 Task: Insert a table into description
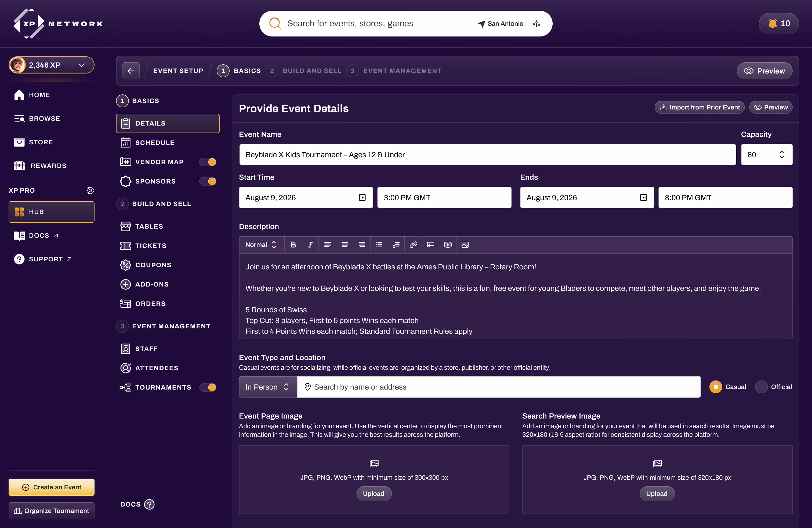[x=430, y=245]
